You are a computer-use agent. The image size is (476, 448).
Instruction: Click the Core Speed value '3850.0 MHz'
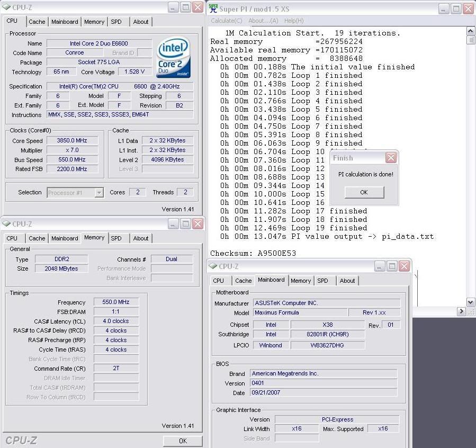[72, 140]
